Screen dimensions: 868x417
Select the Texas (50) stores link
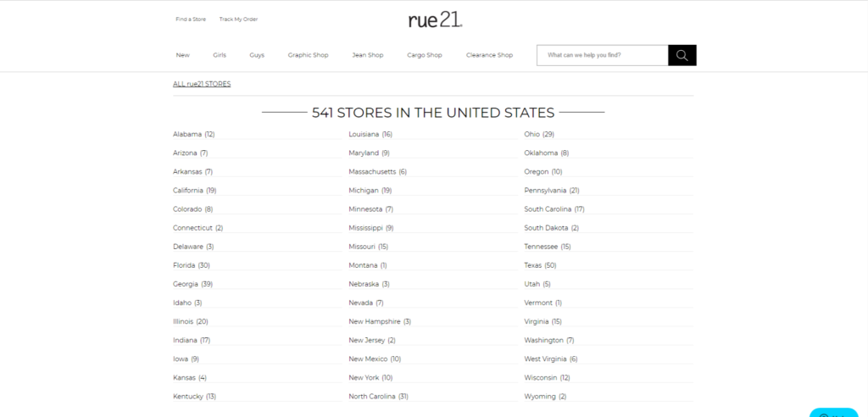(540, 265)
